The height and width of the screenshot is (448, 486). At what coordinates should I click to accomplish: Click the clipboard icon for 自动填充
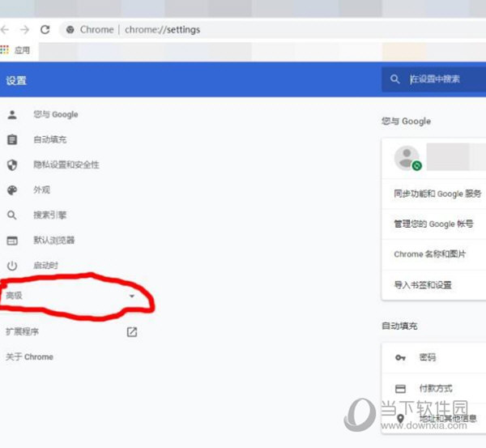[x=12, y=139]
